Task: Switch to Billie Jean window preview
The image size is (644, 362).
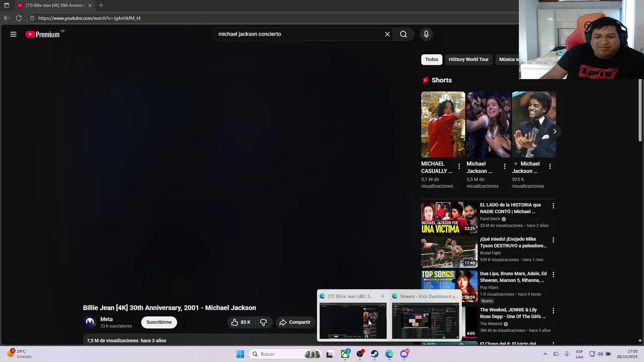Action: 353,321
